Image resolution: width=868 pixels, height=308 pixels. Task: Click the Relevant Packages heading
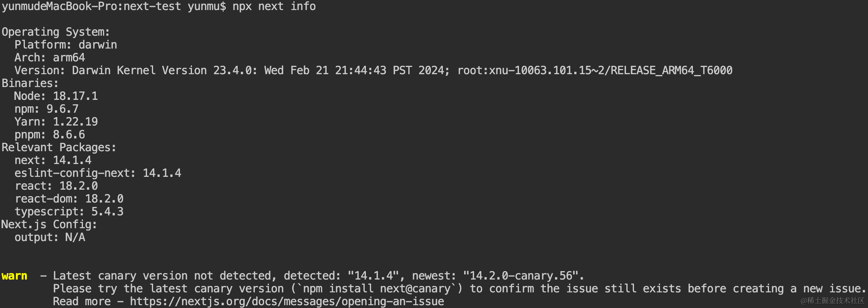pyautogui.click(x=59, y=148)
